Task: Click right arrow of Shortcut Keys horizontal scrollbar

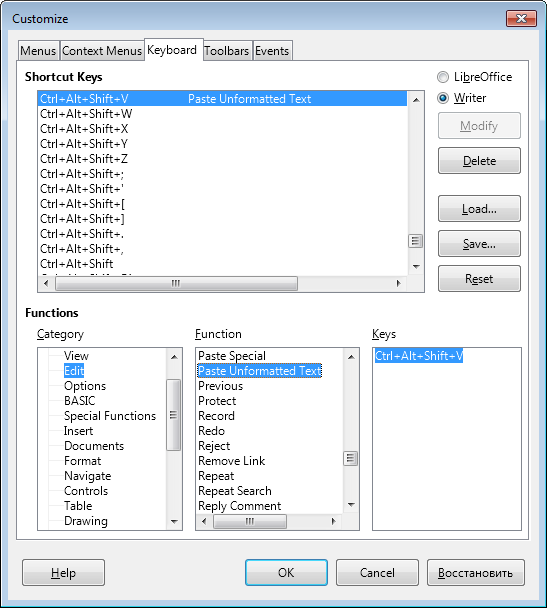Action: (x=398, y=283)
